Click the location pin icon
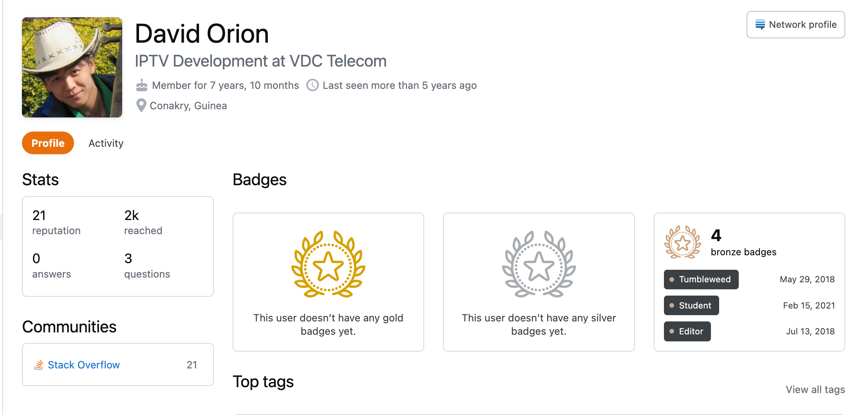The image size is (868, 415). pyautogui.click(x=141, y=105)
